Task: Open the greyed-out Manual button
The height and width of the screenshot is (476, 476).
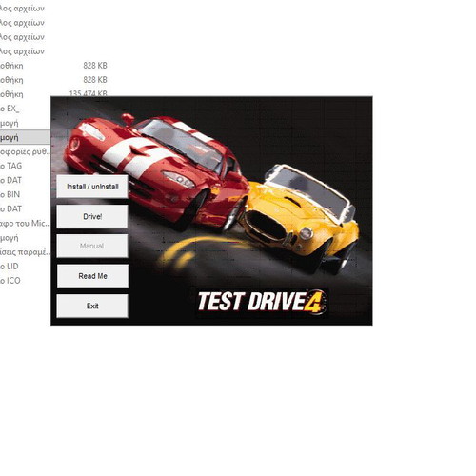Action: [92, 246]
